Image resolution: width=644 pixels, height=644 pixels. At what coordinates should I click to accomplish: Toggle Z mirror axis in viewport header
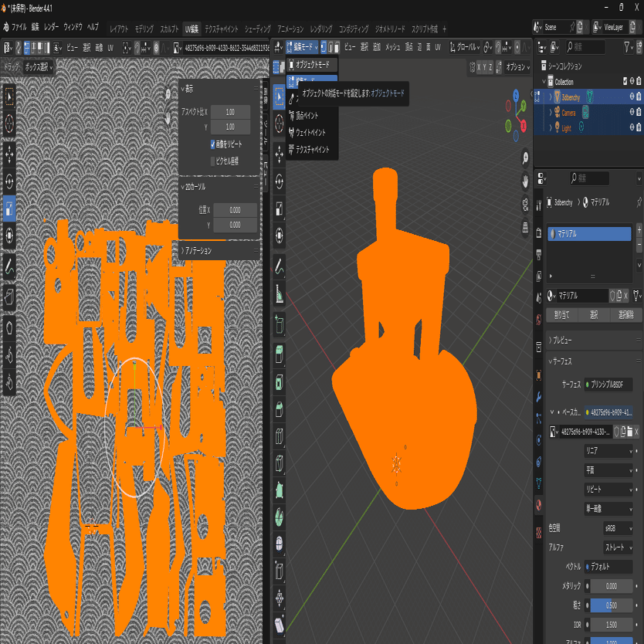tap(490, 67)
